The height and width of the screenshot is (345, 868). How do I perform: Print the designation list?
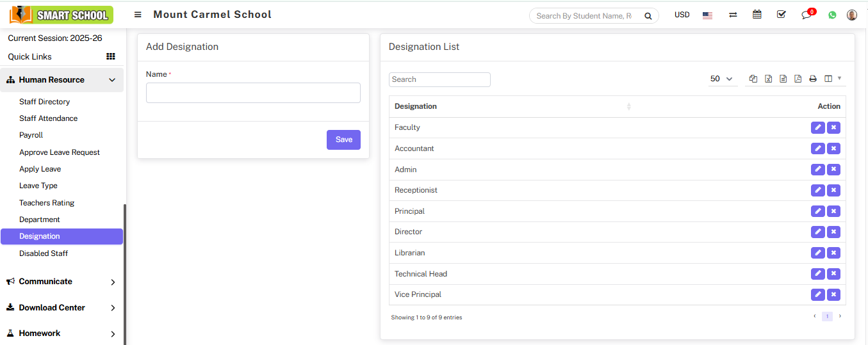pos(813,79)
